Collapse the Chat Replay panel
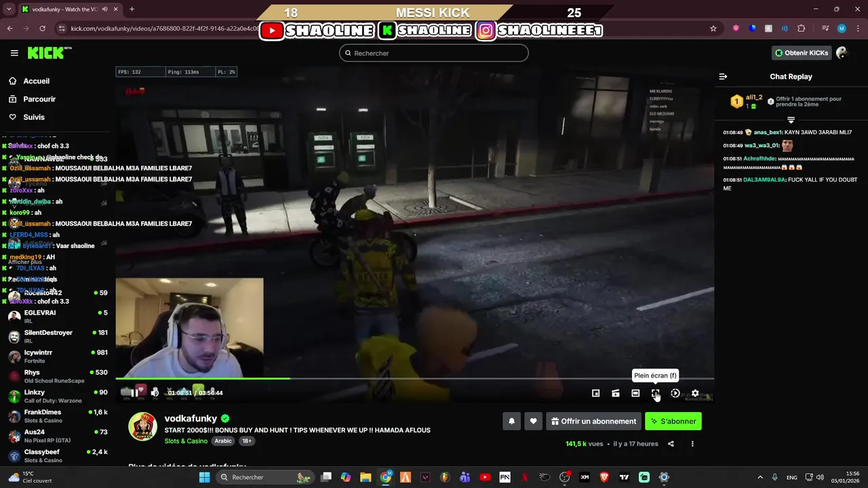 pyautogui.click(x=723, y=77)
